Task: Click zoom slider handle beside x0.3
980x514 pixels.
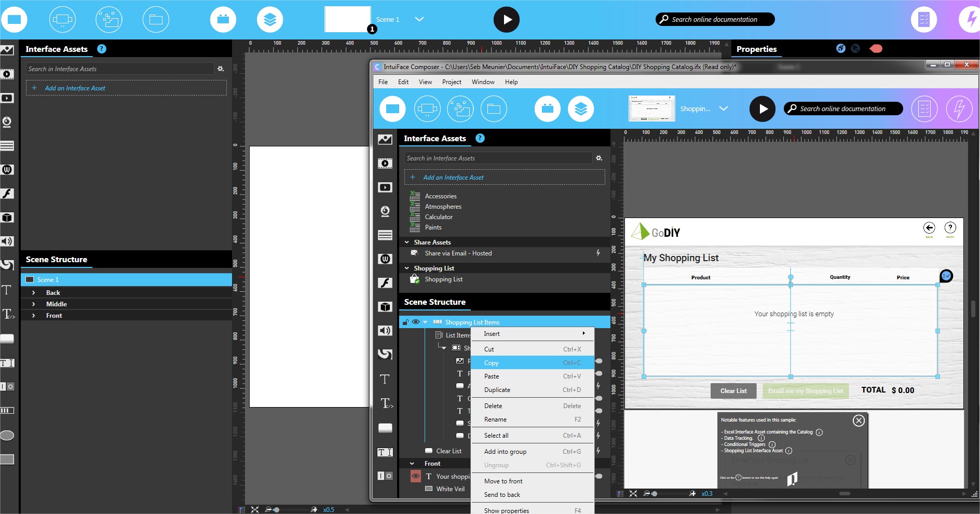Action: (655, 494)
